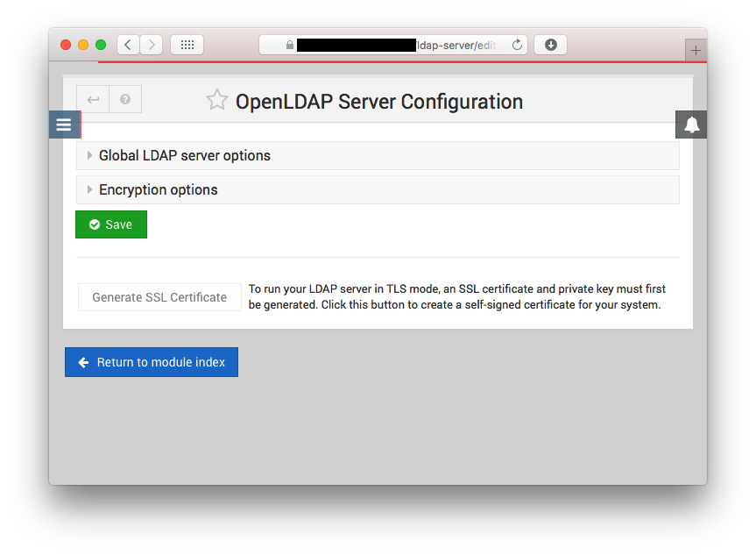This screenshot has height=555, width=756.
Task: Click the left arrow icon on Return button
Action: (x=83, y=361)
